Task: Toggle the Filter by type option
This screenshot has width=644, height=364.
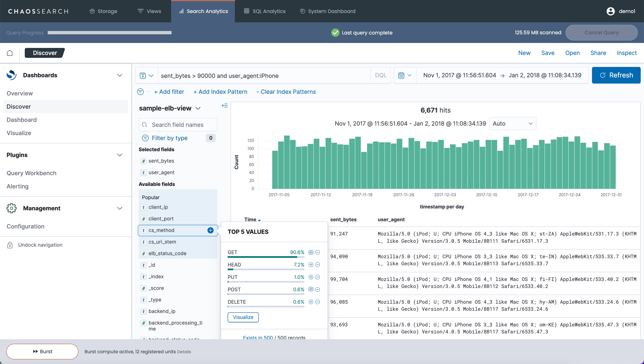Action: (x=169, y=138)
